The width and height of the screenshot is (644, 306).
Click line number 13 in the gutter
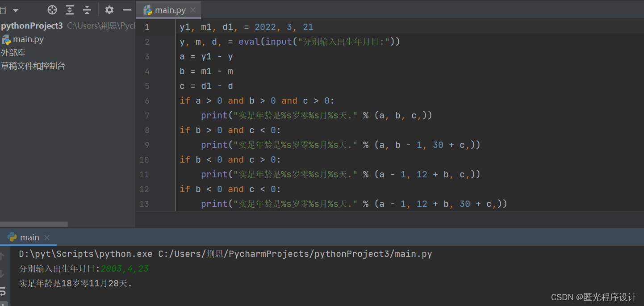tap(144, 204)
